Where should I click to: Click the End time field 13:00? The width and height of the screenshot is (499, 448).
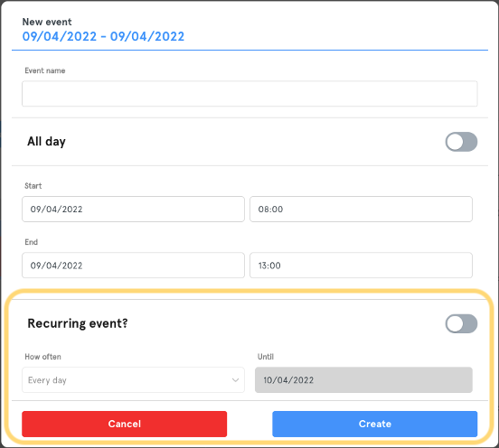pyautogui.click(x=361, y=266)
